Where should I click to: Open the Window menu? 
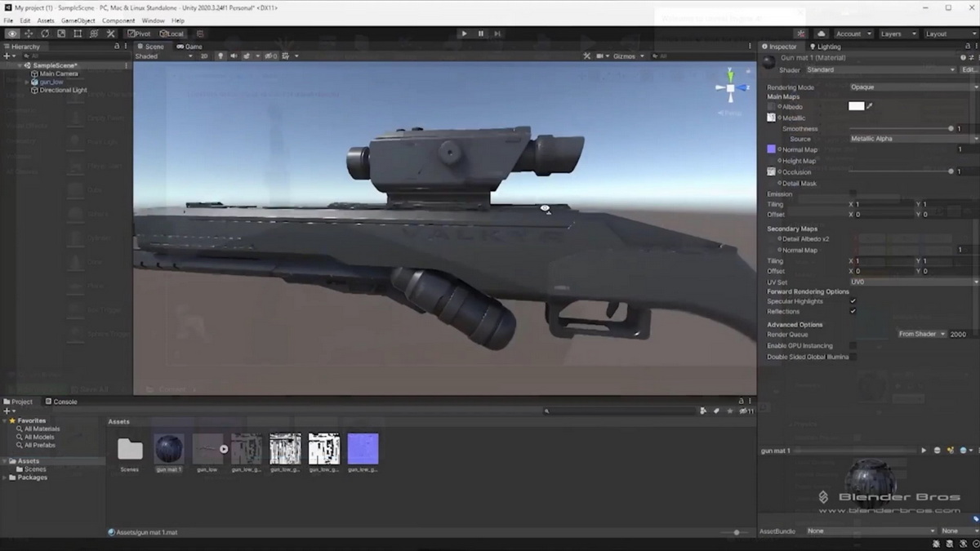[x=153, y=20]
